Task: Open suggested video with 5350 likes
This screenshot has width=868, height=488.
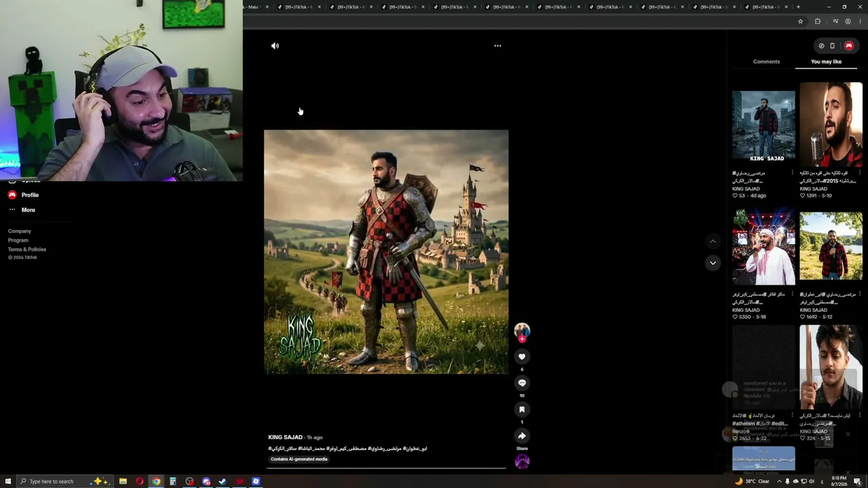Action: tap(764, 246)
